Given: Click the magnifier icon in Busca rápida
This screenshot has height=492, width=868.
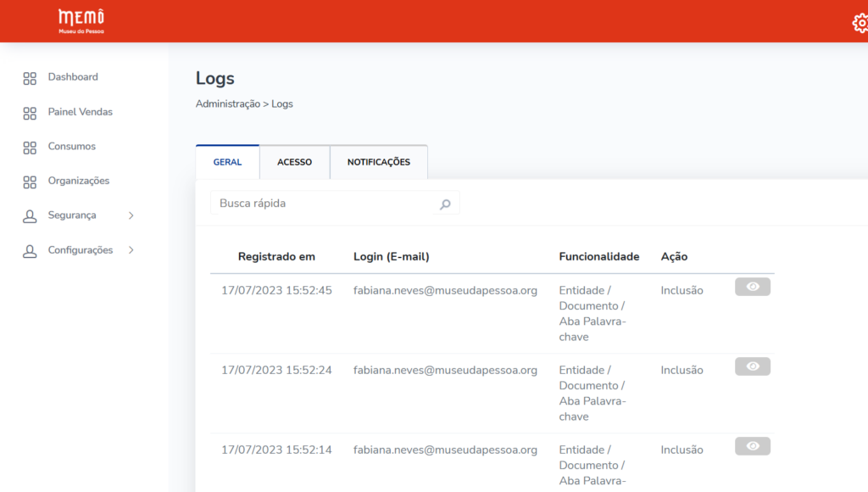Looking at the screenshot, I should click(445, 204).
